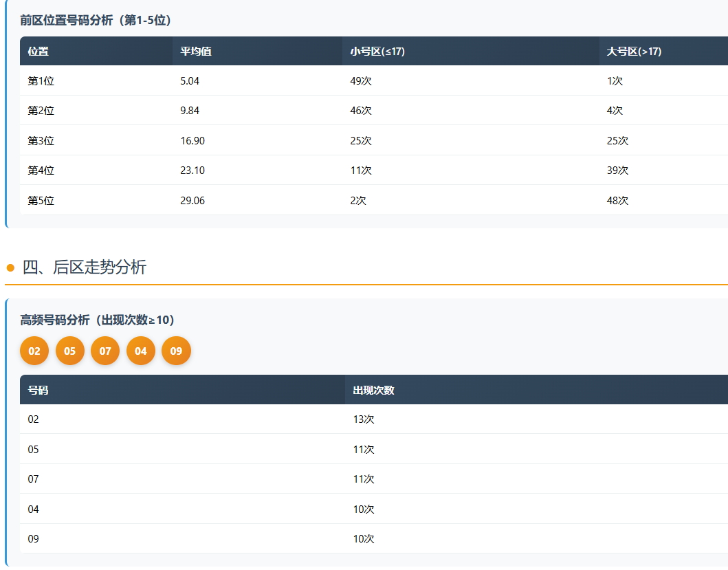Click the 48次 cell in 第5位 row
The height and width of the screenshot is (570, 728).
click(x=618, y=201)
